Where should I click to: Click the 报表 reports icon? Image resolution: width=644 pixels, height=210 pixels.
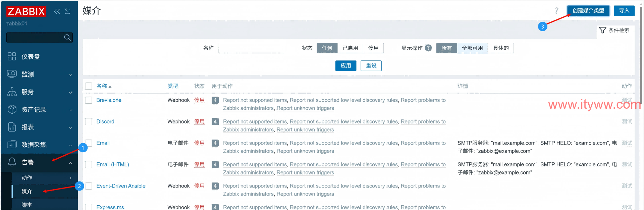[12, 127]
